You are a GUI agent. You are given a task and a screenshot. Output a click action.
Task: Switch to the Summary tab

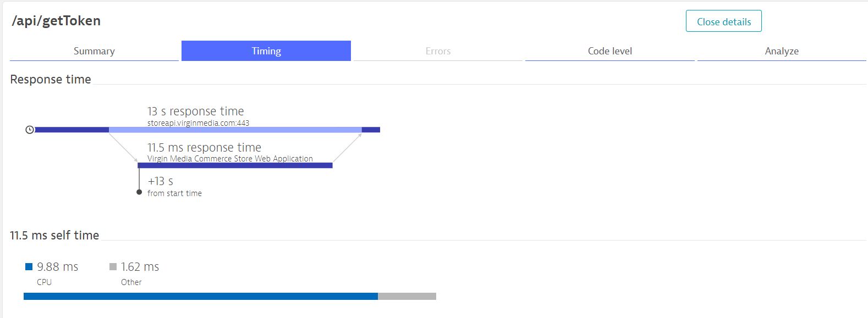point(94,51)
